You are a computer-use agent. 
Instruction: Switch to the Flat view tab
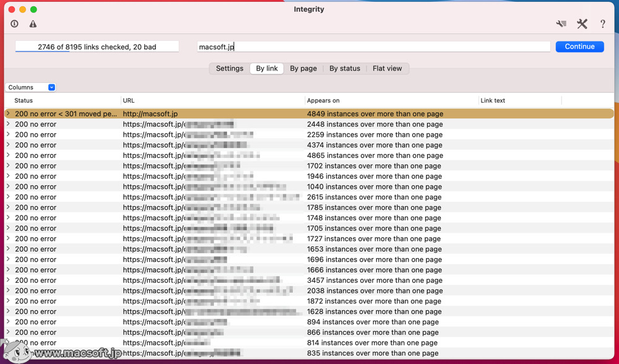tap(387, 68)
